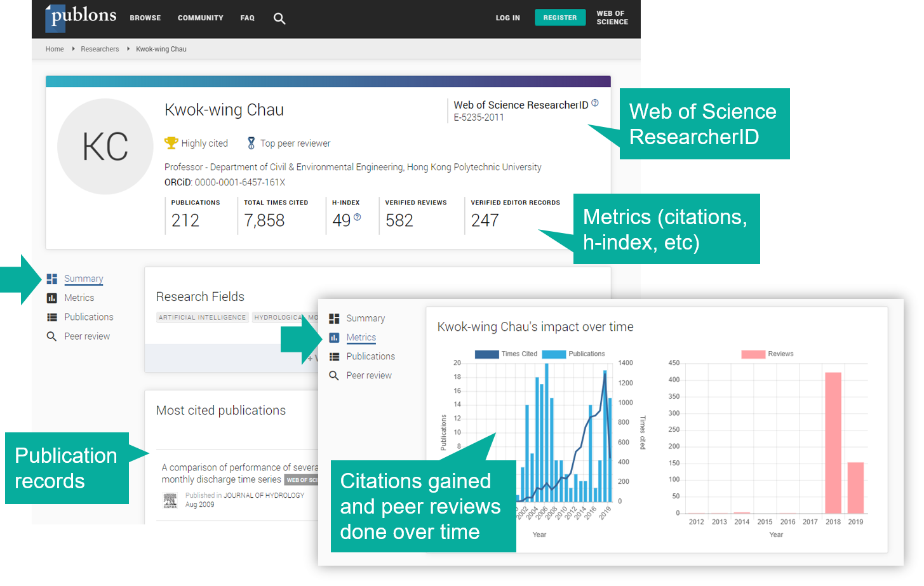Open the Browse menu
Image resolution: width=924 pixels, height=586 pixels.
[x=145, y=18]
